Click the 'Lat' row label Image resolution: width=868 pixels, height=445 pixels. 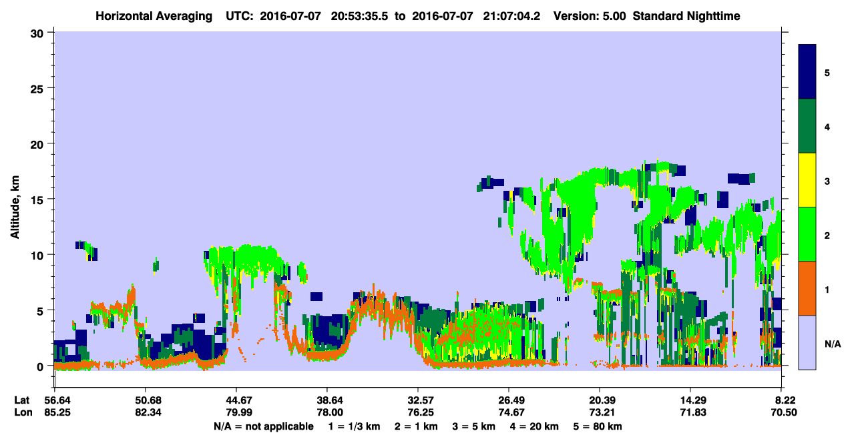pyautogui.click(x=22, y=400)
